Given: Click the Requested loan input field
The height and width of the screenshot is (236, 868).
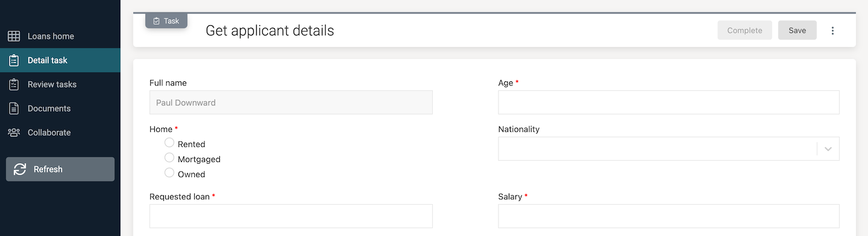Looking at the screenshot, I should click(291, 216).
